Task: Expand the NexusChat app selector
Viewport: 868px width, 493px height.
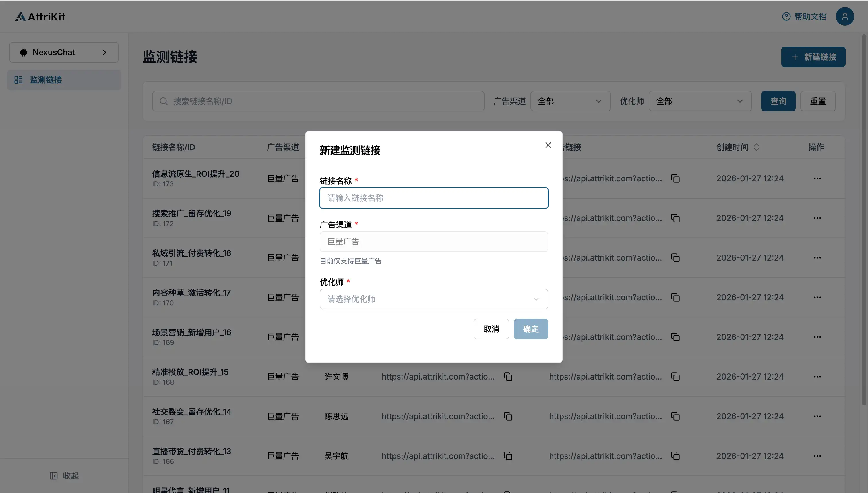Action: tap(64, 52)
